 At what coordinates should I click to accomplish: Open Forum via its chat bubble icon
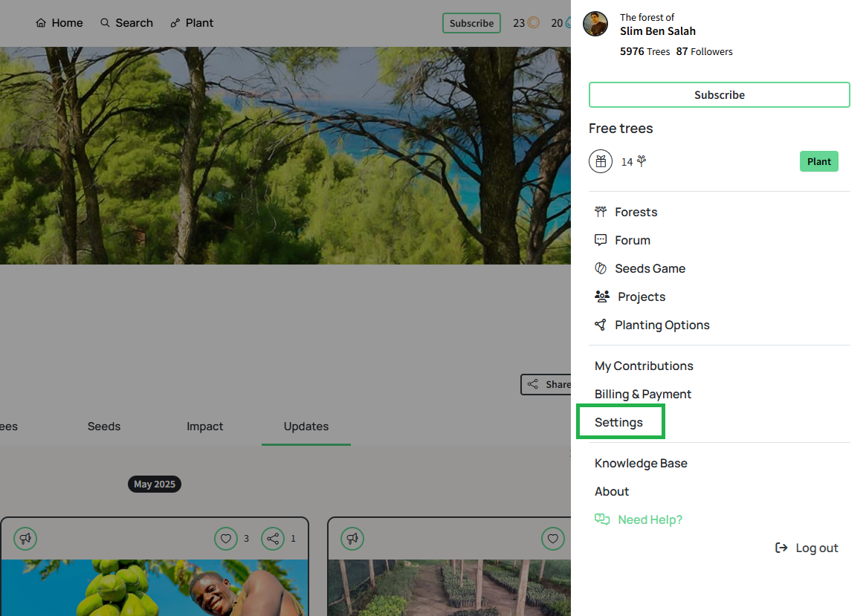tap(601, 240)
